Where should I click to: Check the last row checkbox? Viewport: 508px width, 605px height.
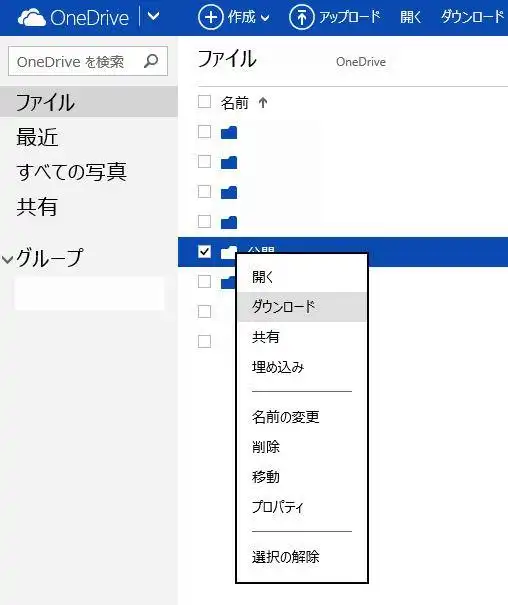204,341
